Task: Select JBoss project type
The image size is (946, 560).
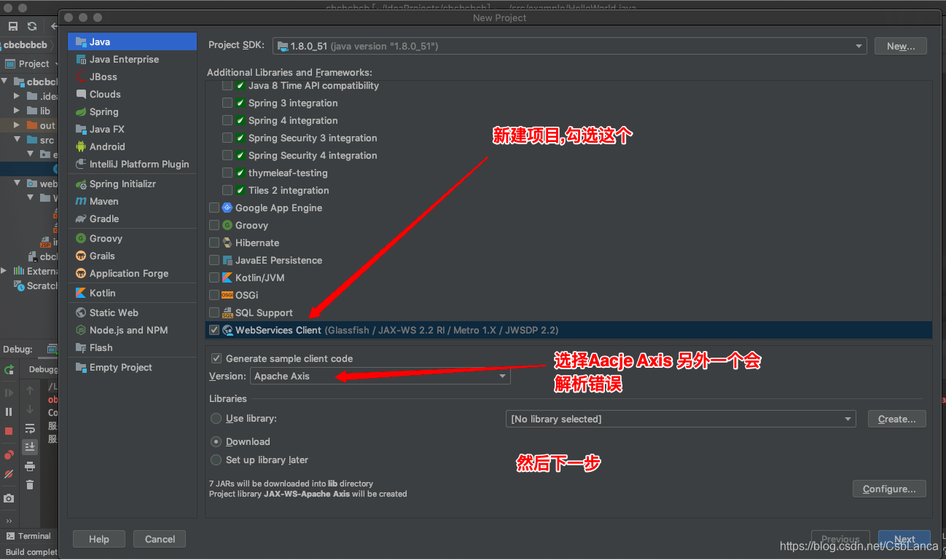Action: 132,76
